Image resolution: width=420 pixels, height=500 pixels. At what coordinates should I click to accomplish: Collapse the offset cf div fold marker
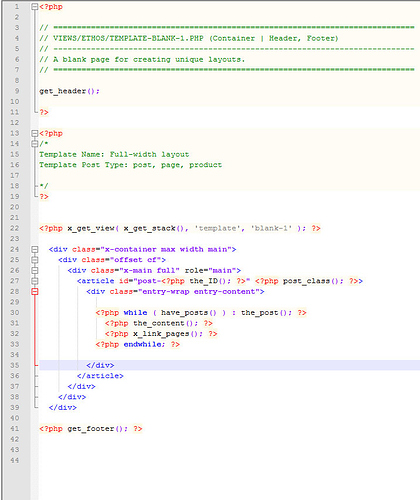pos(35,260)
